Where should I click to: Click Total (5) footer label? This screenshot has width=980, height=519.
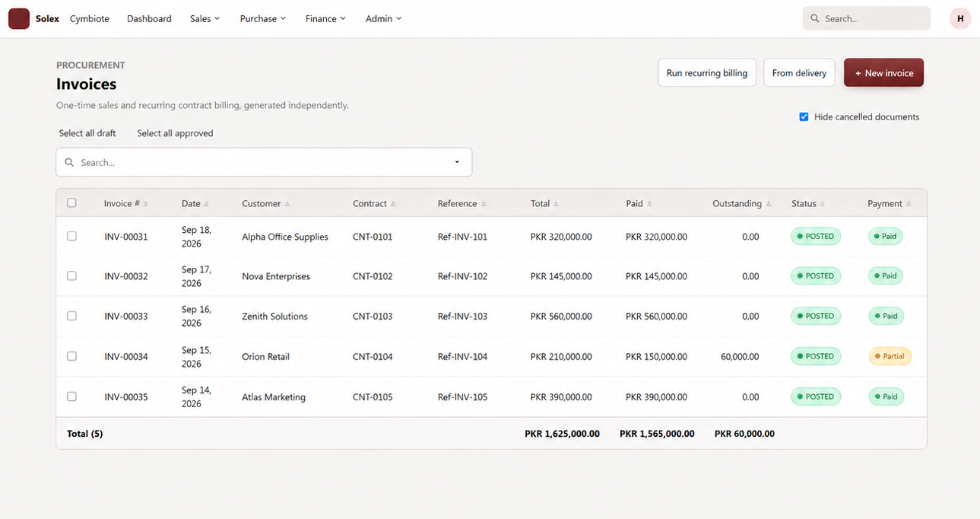84,434
